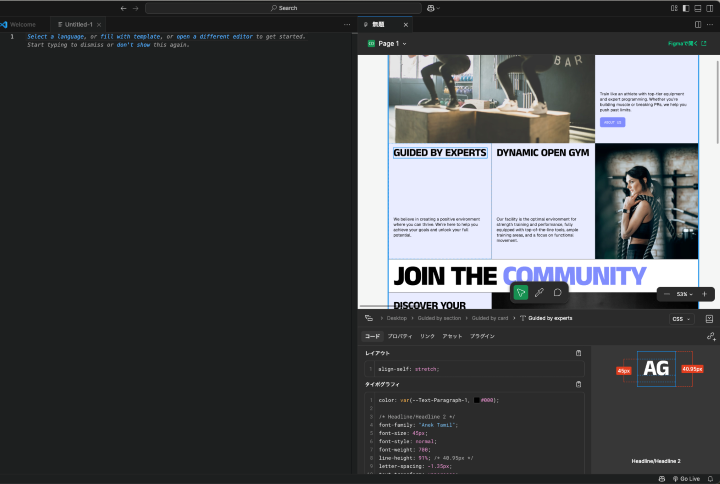Select Desktop in the breadcrumb
The image size is (720, 484).
pos(396,318)
